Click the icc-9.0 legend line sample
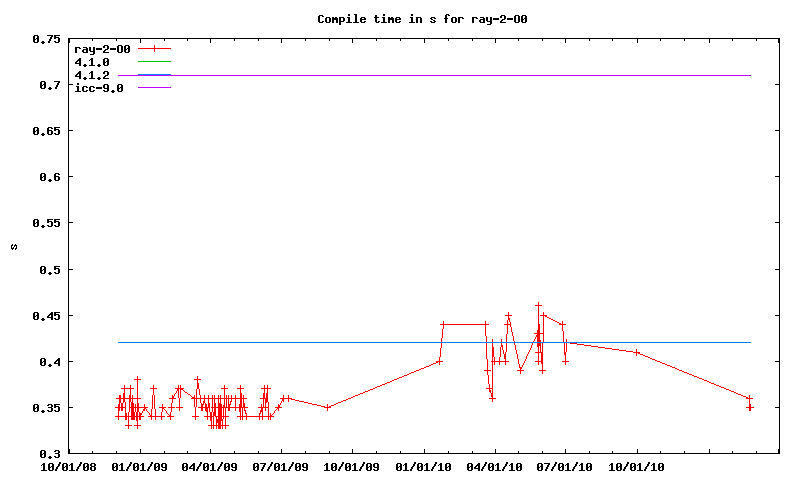Viewport: 800px width, 480px height. click(x=155, y=88)
